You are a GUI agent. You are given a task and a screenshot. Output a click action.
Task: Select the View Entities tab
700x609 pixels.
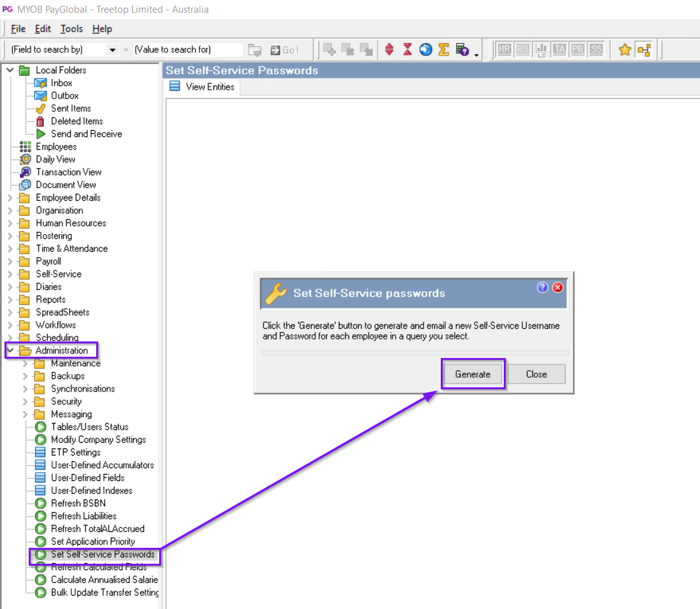pos(203,87)
